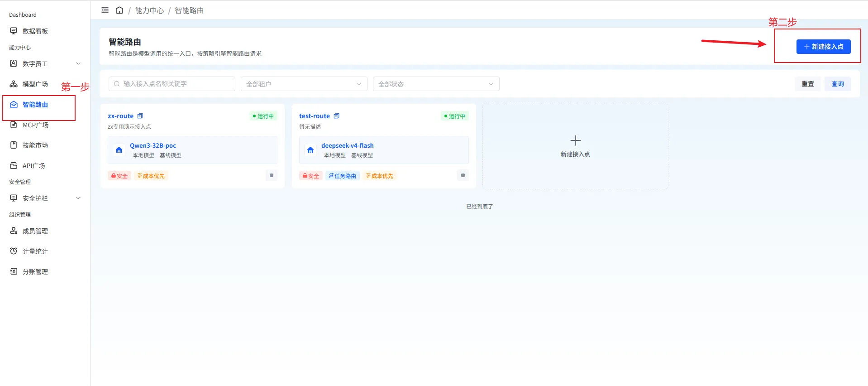Click the 计量统计 clock icon
The width and height of the screenshot is (868, 386).
14,251
